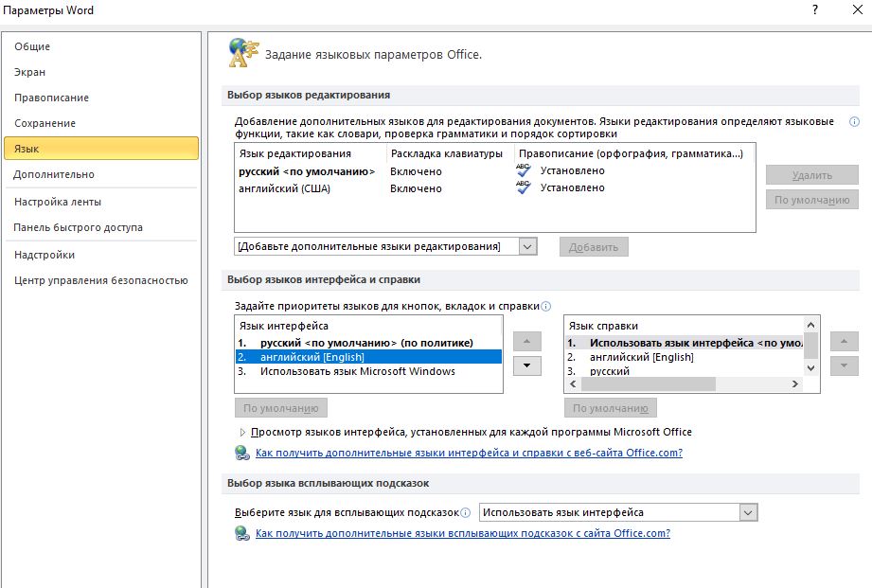Click help list scroll up arrow
The width and height of the screenshot is (872, 588).
810,325
